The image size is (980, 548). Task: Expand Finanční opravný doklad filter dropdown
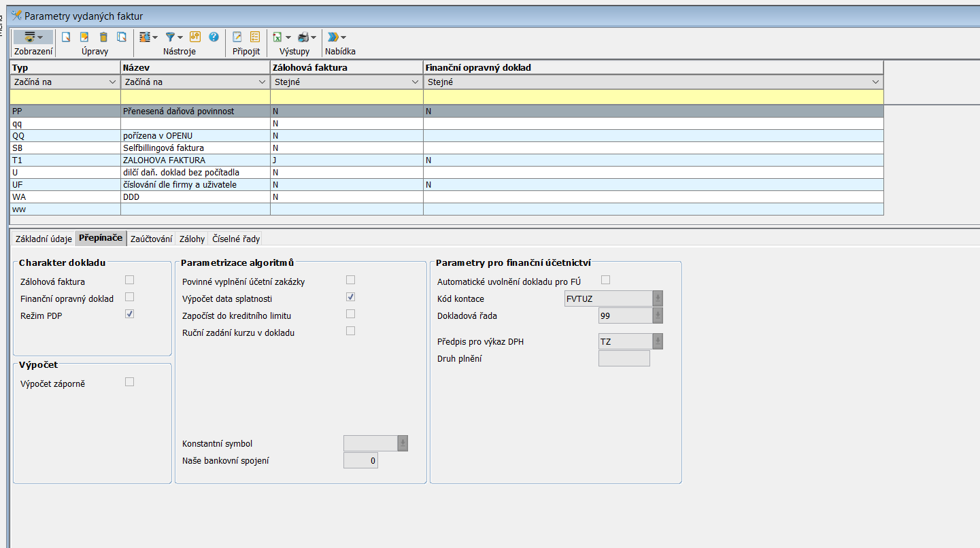tap(876, 82)
